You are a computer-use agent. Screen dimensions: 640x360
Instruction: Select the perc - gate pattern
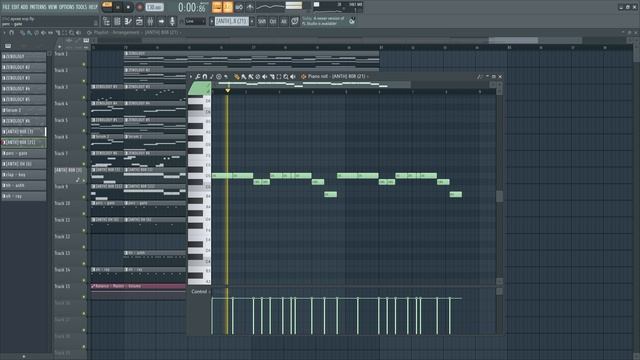pos(23,153)
